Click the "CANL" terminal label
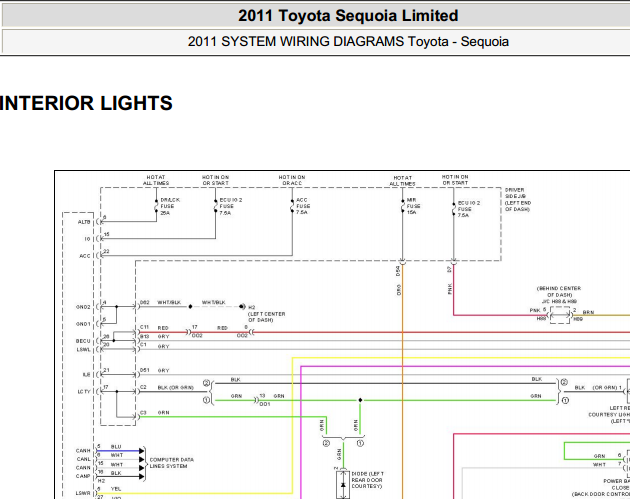The width and height of the screenshot is (630, 499). [84, 459]
